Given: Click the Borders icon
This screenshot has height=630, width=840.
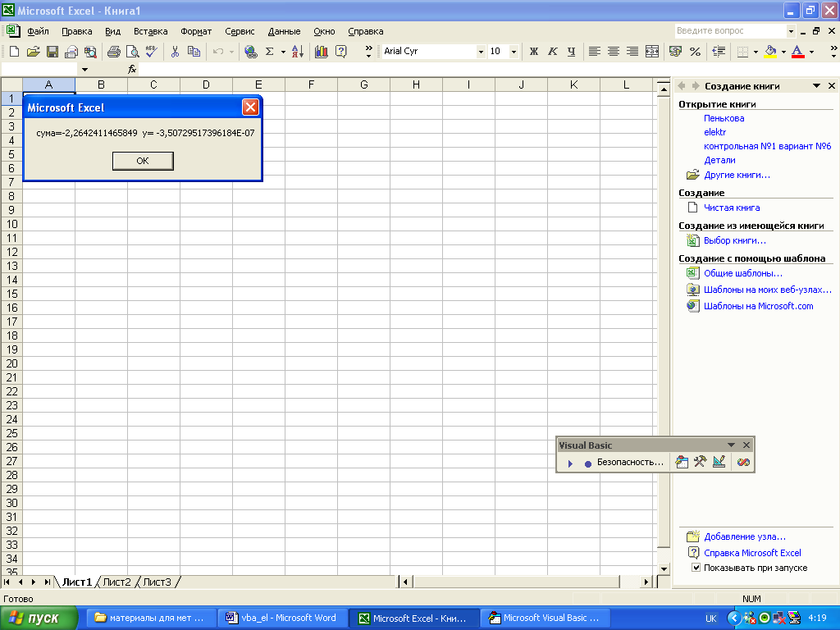Looking at the screenshot, I should 742,52.
